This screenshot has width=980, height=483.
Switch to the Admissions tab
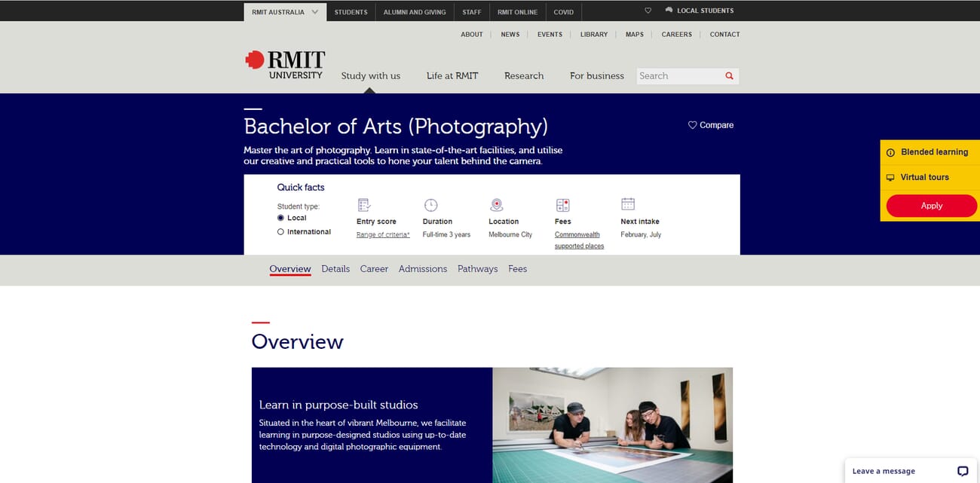click(423, 269)
